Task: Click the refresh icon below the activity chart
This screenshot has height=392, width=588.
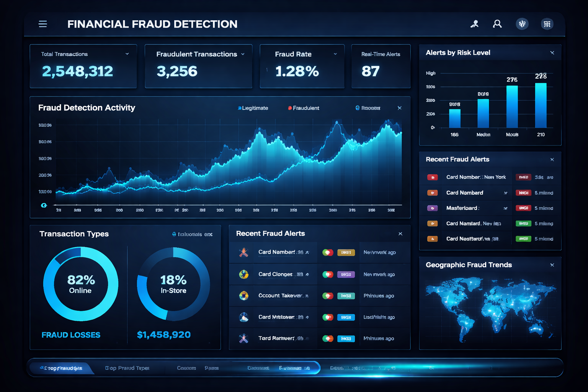Action: tap(44, 205)
